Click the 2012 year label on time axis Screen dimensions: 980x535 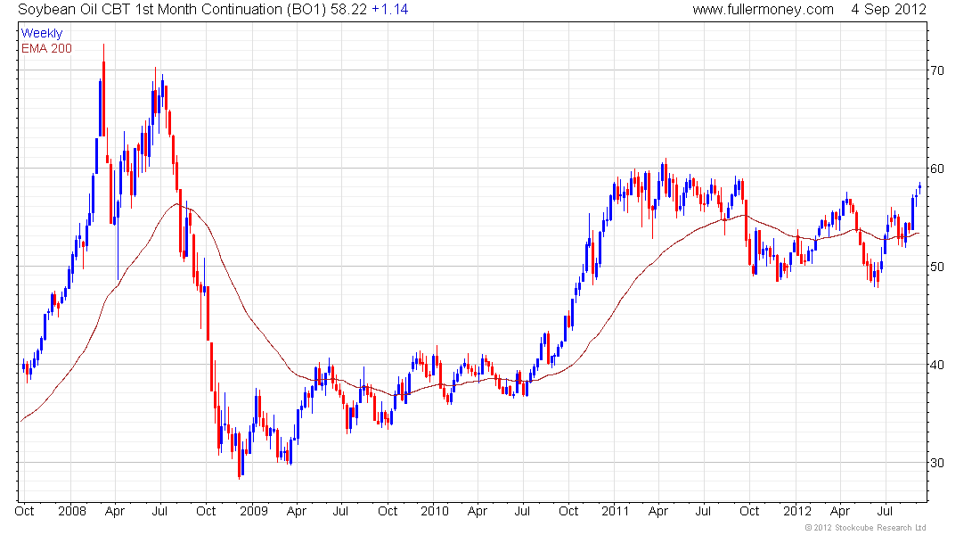[x=796, y=511]
